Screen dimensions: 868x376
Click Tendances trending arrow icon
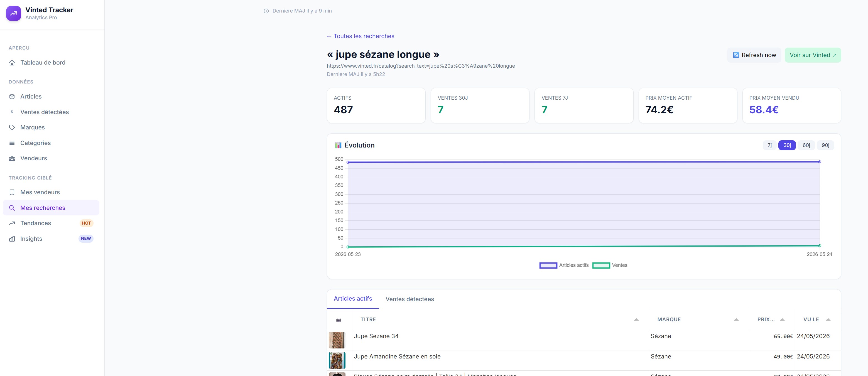12,223
